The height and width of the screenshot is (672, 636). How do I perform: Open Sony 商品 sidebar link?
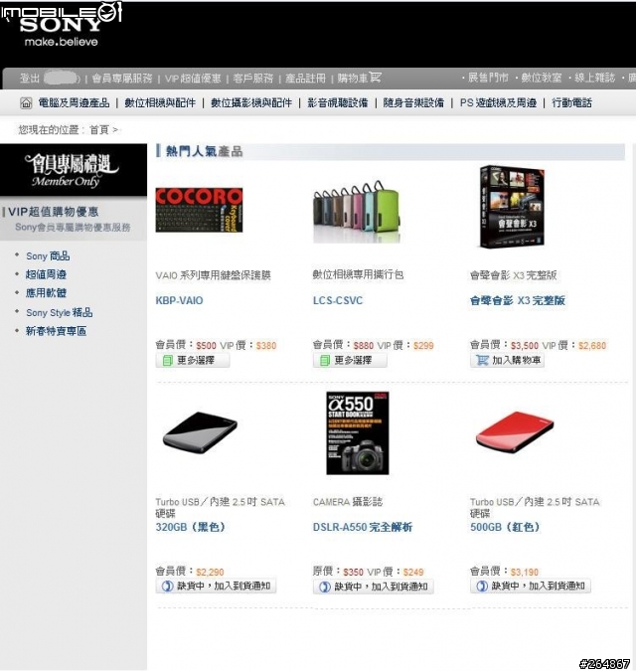pyautogui.click(x=48, y=256)
